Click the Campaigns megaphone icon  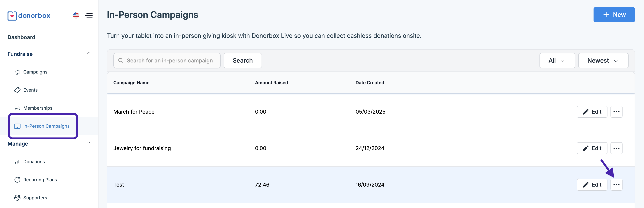click(x=17, y=72)
